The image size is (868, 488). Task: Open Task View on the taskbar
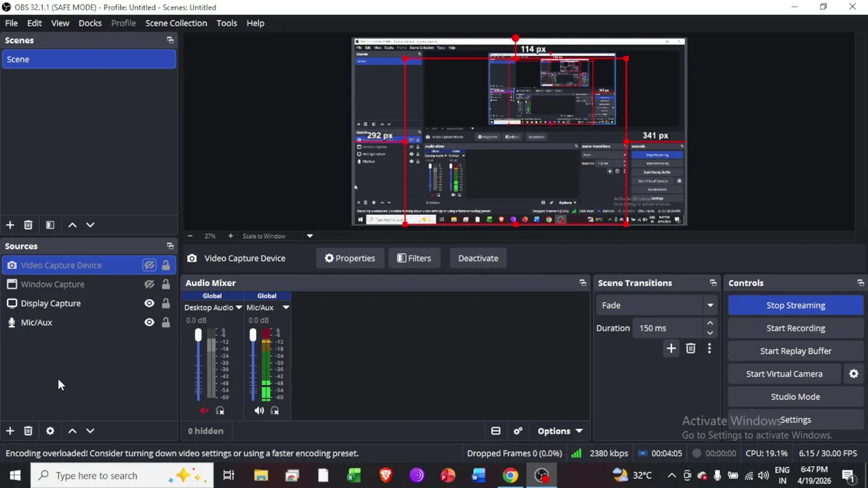(x=229, y=475)
